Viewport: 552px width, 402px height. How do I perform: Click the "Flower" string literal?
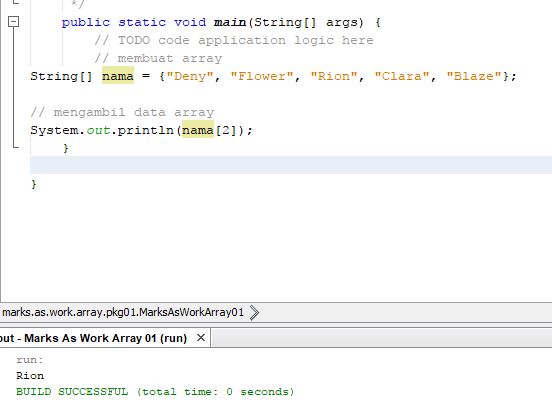point(262,76)
